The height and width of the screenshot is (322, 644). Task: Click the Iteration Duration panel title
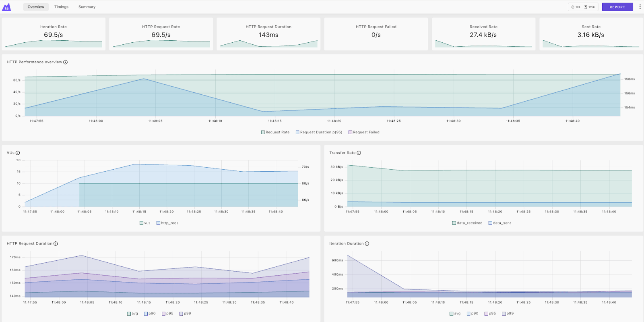click(347, 243)
